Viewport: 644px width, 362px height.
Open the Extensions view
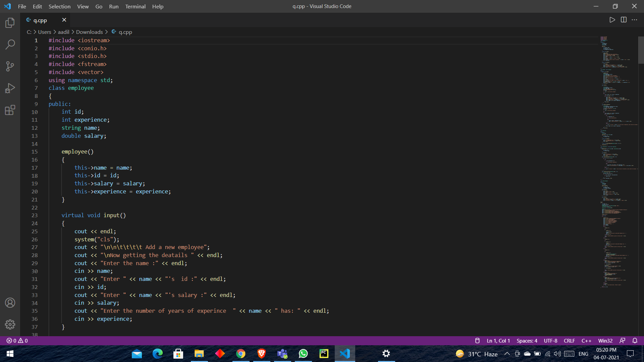pyautogui.click(x=10, y=110)
